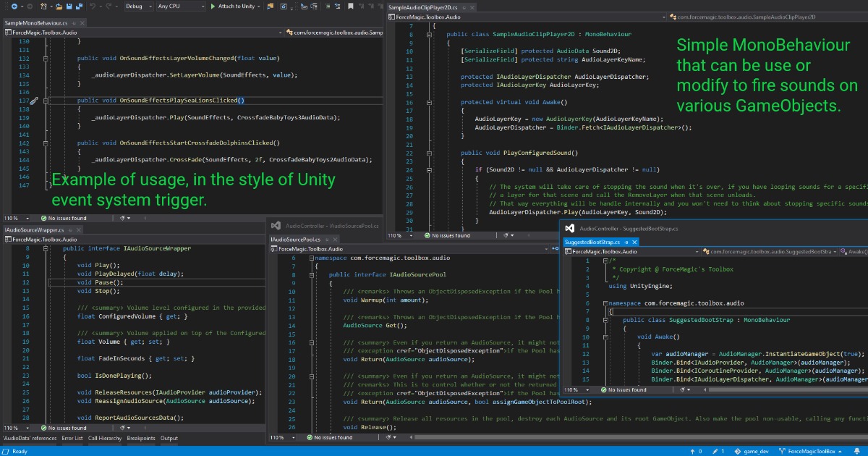Switch to the Error List tab

coord(72,439)
